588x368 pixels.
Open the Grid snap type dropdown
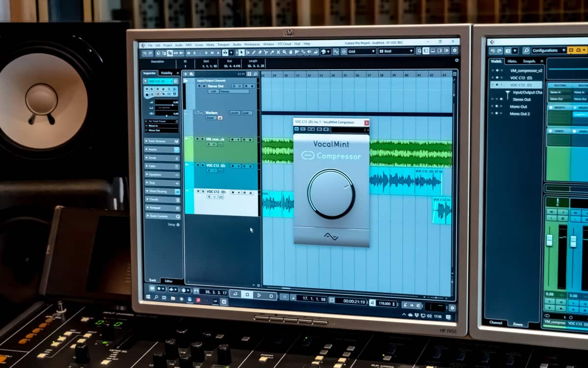coord(362,51)
